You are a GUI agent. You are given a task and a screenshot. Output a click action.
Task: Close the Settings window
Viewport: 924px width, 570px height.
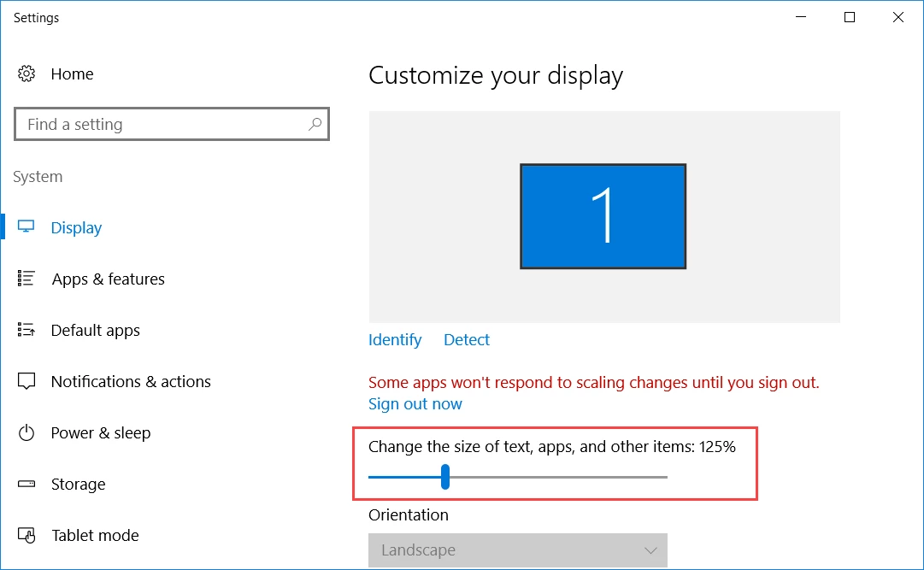(x=898, y=17)
